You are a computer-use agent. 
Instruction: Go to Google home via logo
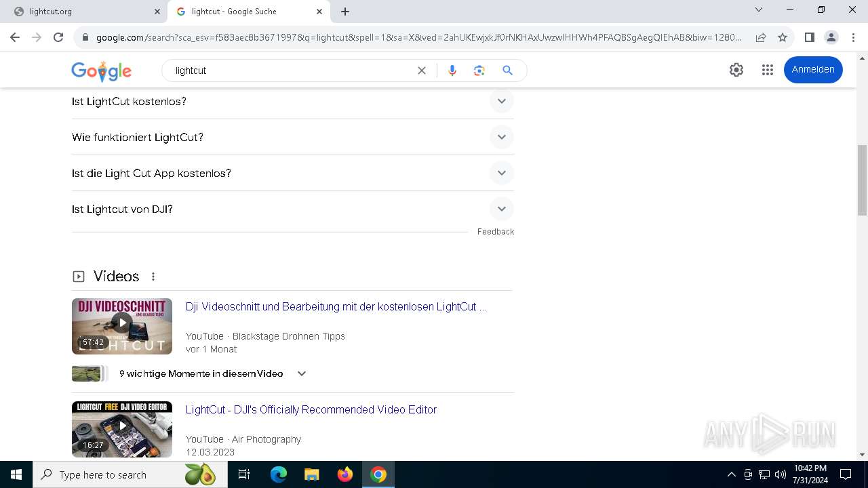[x=101, y=70]
